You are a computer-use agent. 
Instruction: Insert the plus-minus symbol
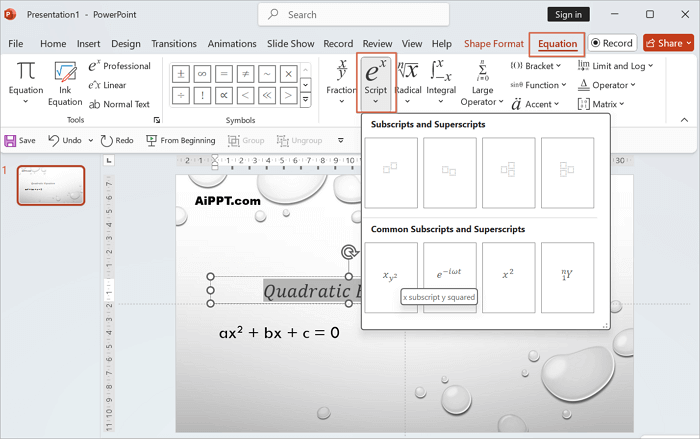click(x=180, y=74)
